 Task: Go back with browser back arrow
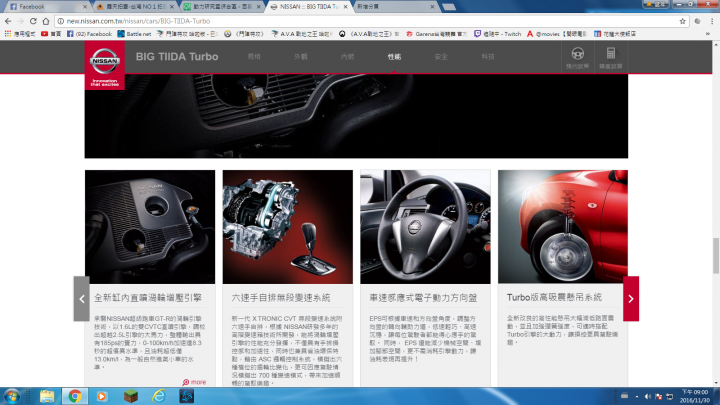pos(8,21)
